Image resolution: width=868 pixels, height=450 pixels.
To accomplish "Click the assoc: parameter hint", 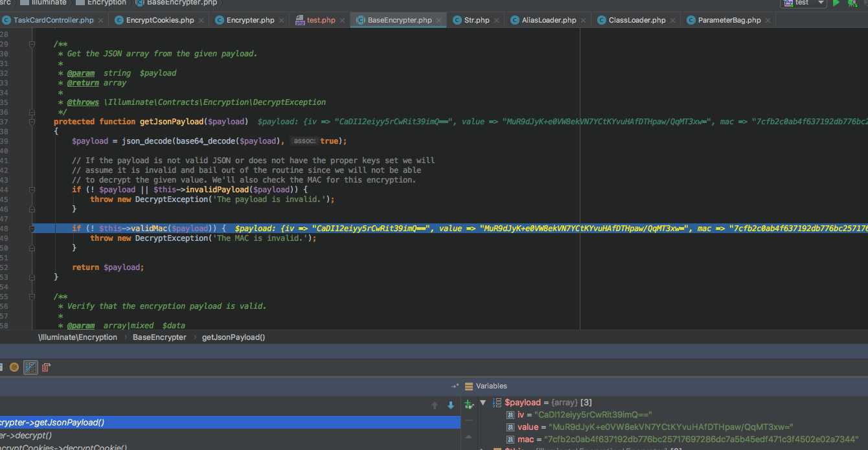I will click(304, 141).
